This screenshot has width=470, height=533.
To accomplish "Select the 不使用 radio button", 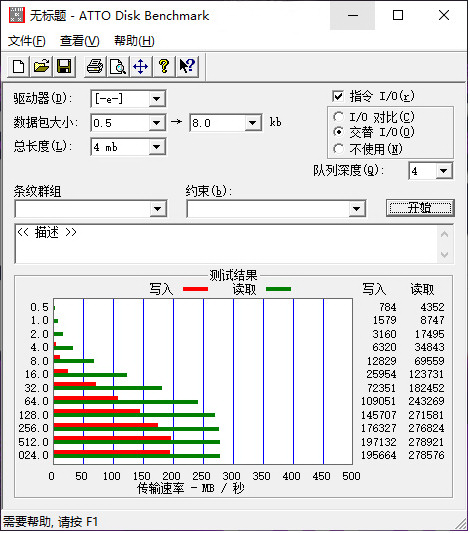I will click(338, 149).
